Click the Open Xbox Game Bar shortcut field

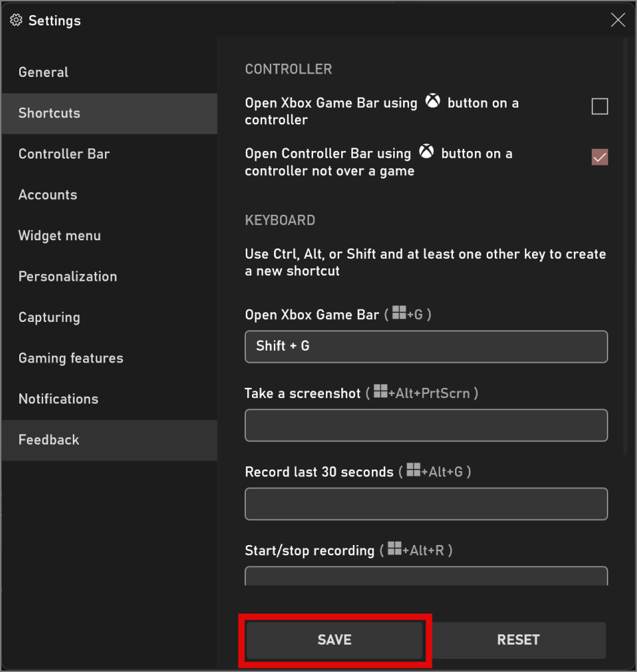426,347
